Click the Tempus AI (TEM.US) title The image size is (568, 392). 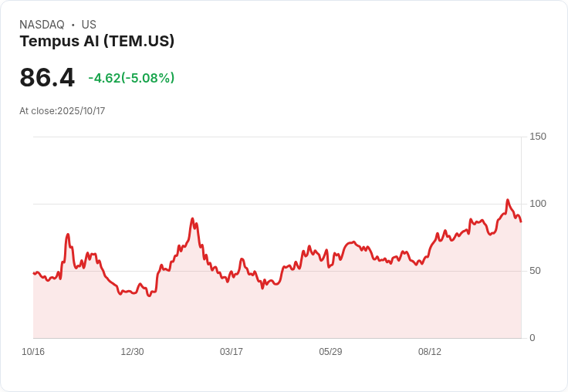(x=96, y=41)
